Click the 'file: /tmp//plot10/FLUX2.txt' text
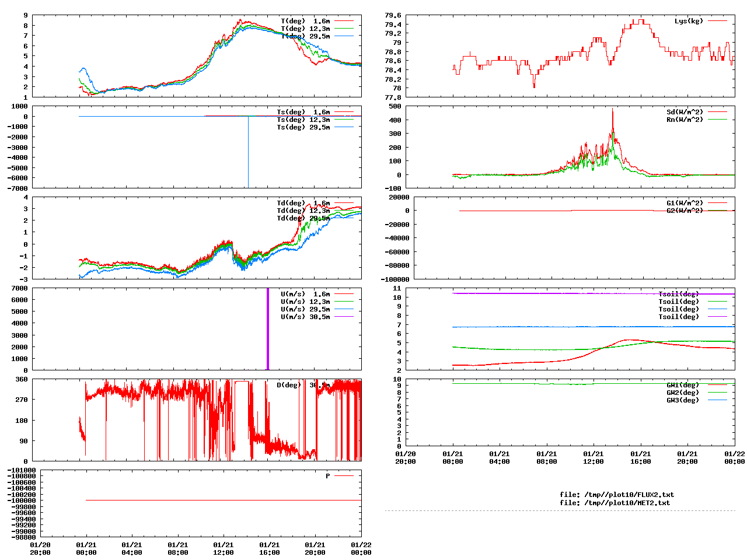 coord(617,495)
